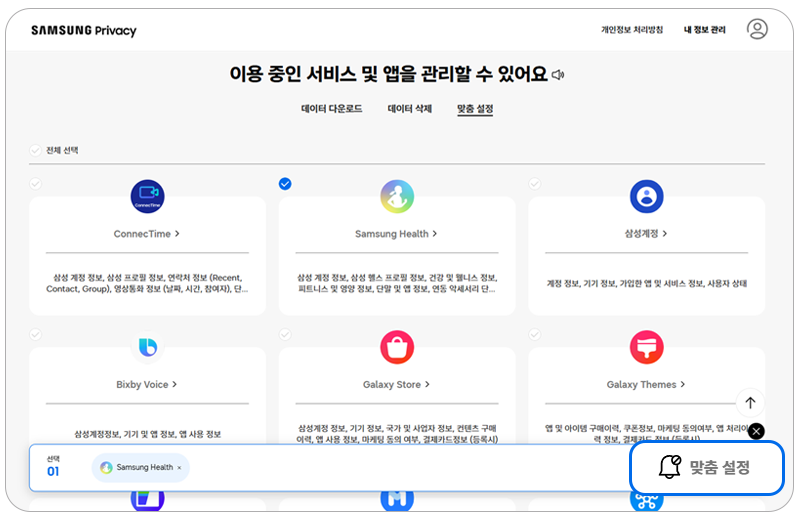The image size is (800, 515).
Task: Expand ConnecTime details via chevron
Action: (177, 233)
